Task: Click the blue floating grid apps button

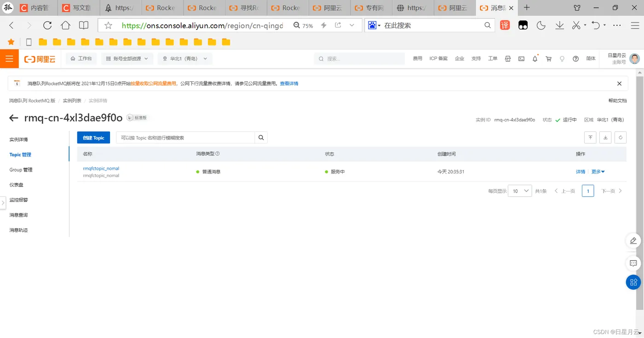Action: click(x=633, y=282)
